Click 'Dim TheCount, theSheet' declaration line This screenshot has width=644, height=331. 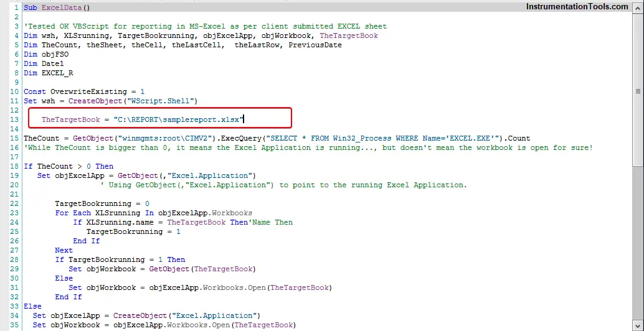pos(182,45)
